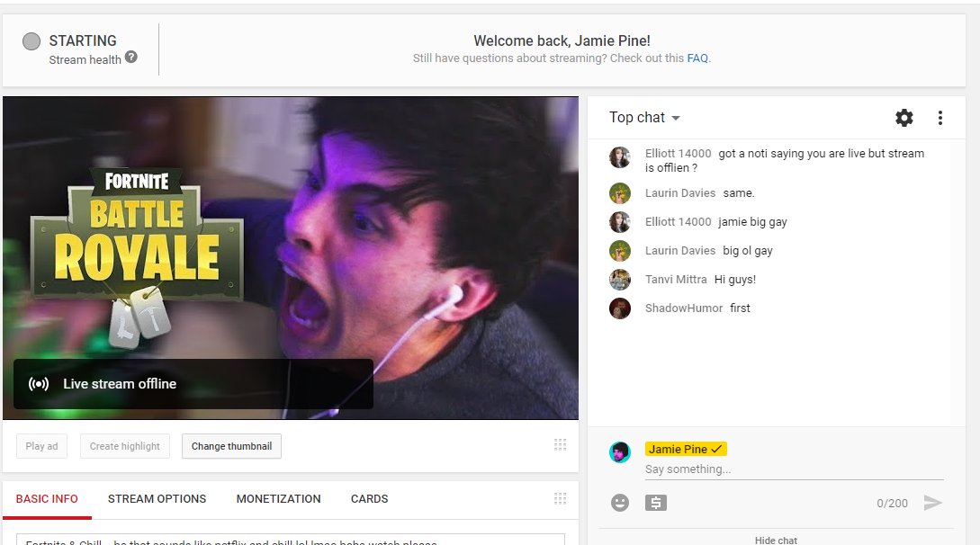Open chat settings gear icon
The image size is (980, 545).
(904, 118)
